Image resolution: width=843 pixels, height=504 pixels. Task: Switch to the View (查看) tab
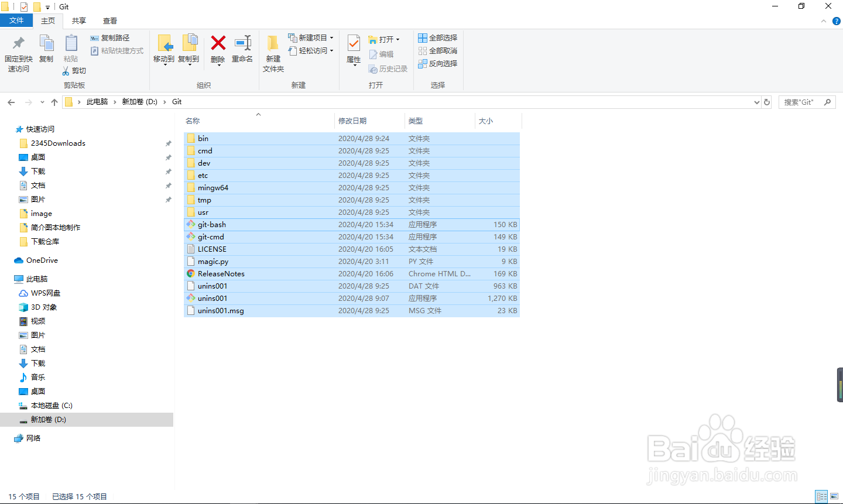(110, 20)
